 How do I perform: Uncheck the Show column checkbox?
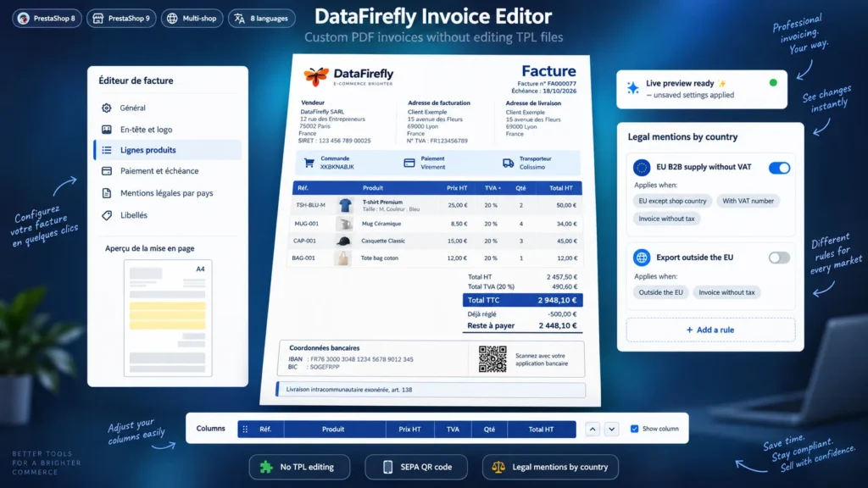[634, 429]
